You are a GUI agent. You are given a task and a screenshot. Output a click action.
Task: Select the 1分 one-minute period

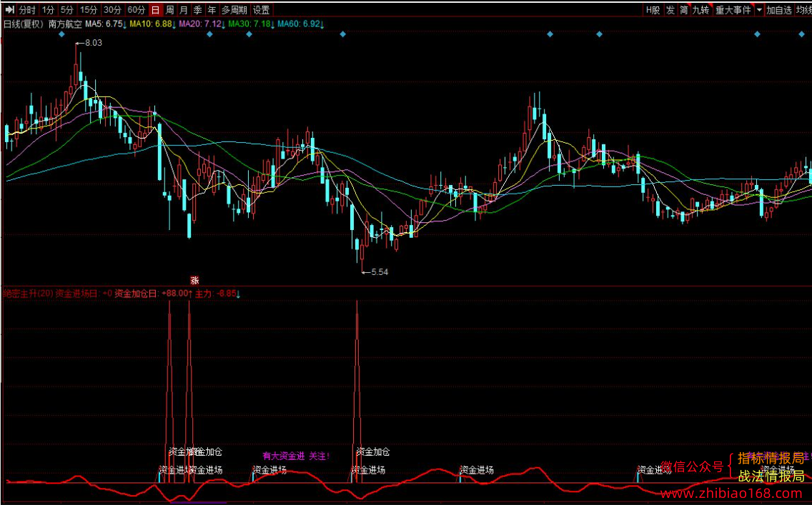point(48,10)
